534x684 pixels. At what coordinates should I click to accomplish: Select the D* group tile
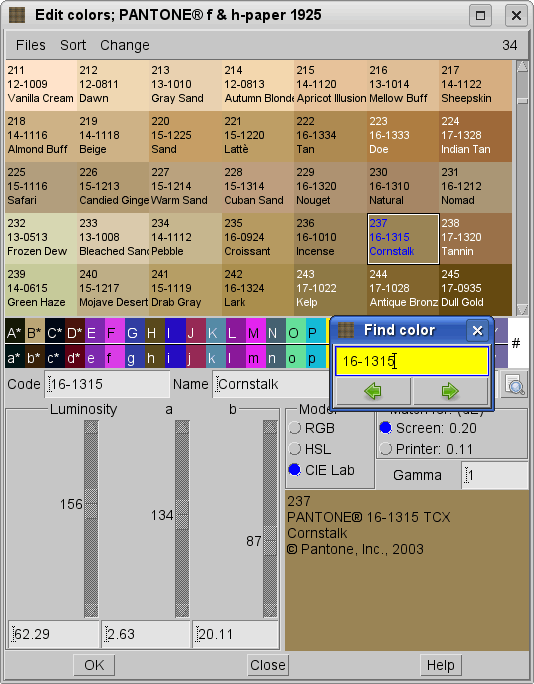click(x=74, y=333)
